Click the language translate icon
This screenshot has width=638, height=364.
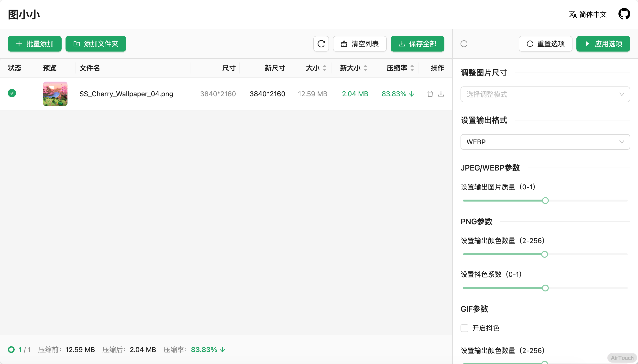tap(572, 14)
